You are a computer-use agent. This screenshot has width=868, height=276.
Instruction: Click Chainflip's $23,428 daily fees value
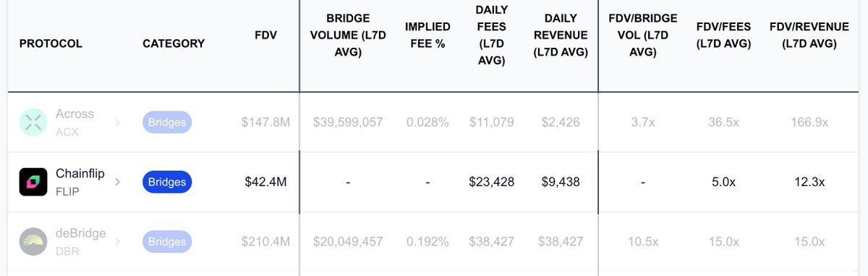pos(492,182)
